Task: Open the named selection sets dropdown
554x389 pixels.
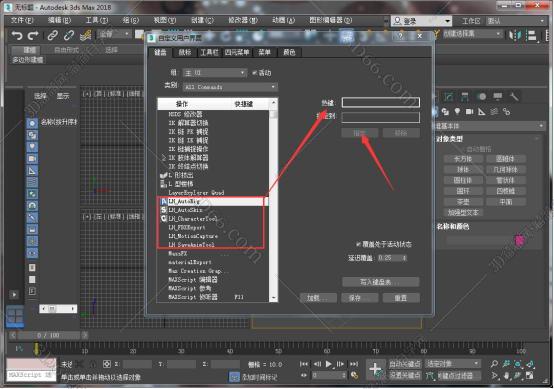Action: coord(472,34)
